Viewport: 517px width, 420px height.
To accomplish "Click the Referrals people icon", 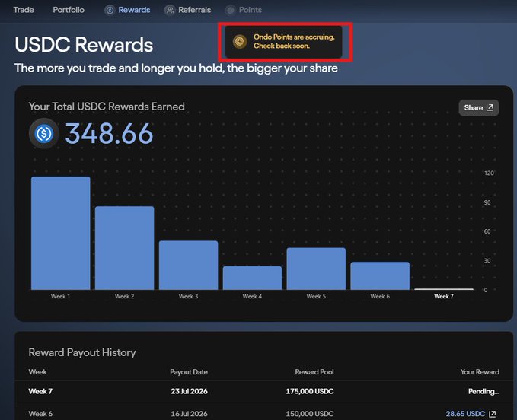I will 170,10.
